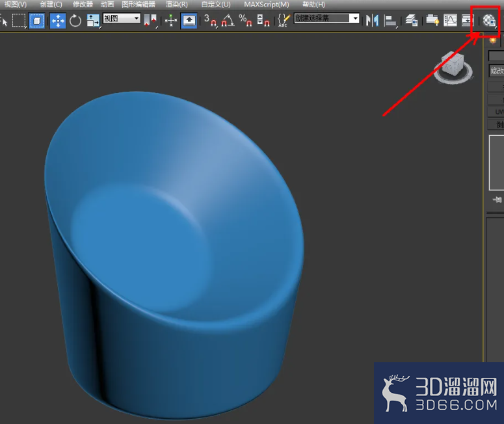
Task: Click the modifier stack list box
Action: (496, 163)
